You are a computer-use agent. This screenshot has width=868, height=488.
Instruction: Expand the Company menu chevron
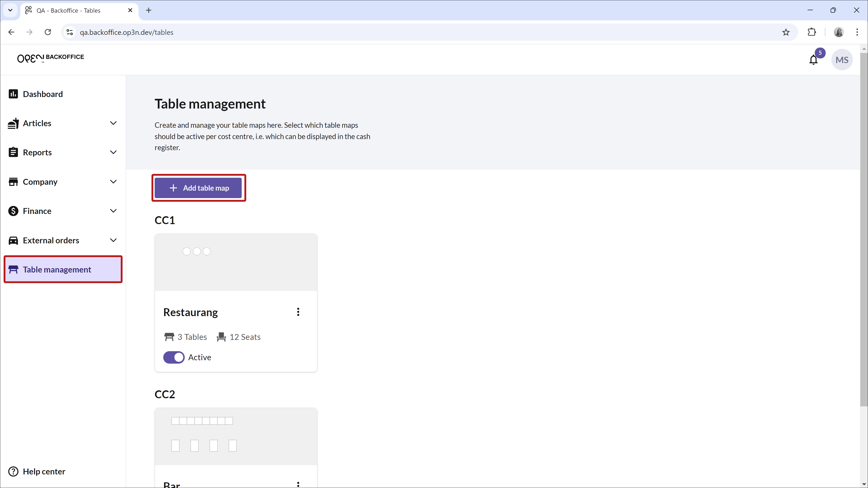click(113, 182)
